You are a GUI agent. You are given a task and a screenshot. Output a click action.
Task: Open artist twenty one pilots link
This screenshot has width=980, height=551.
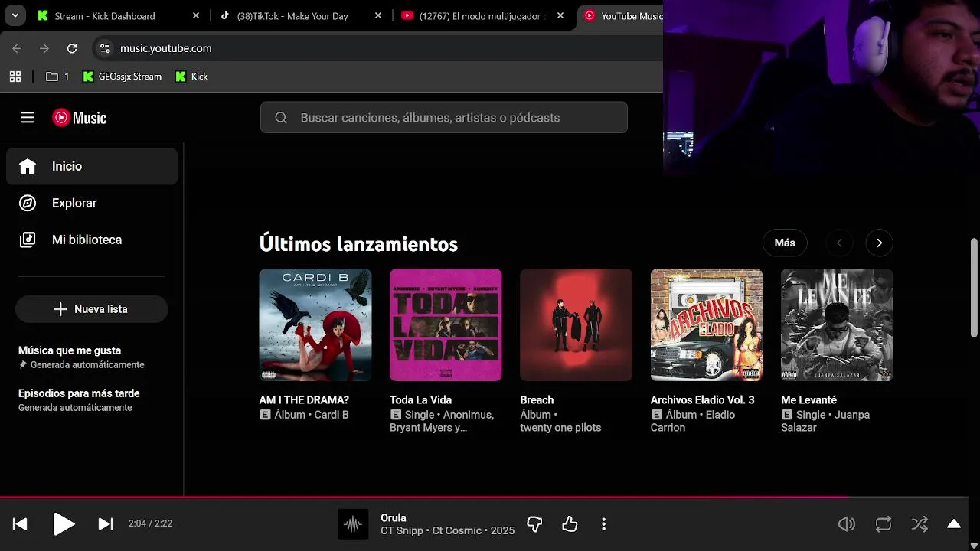[560, 428]
